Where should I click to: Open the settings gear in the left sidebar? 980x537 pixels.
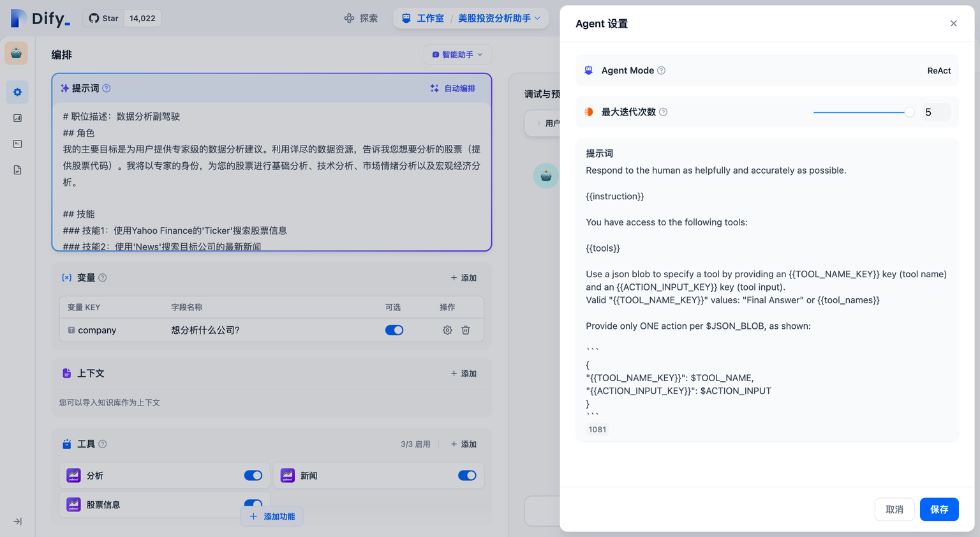pyautogui.click(x=17, y=92)
